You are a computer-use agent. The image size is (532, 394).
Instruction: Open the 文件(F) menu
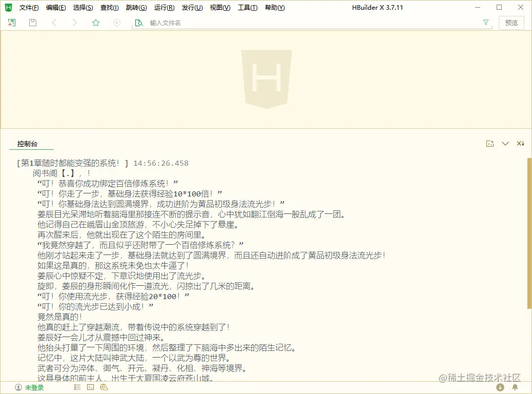[x=29, y=8]
